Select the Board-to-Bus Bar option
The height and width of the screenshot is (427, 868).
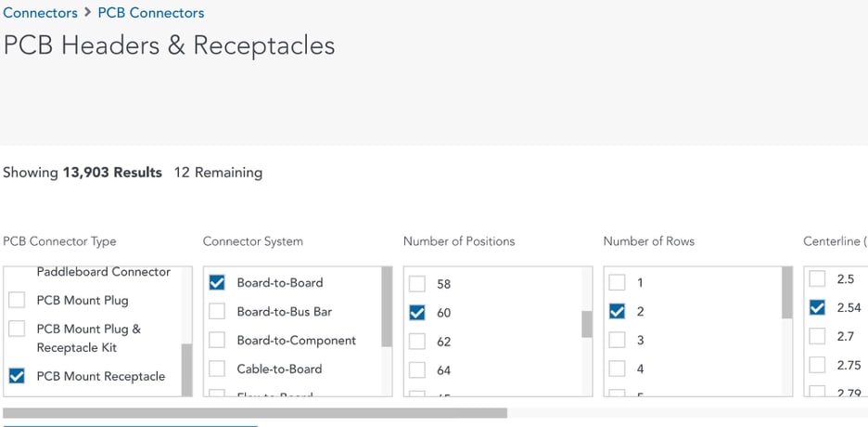tap(217, 311)
